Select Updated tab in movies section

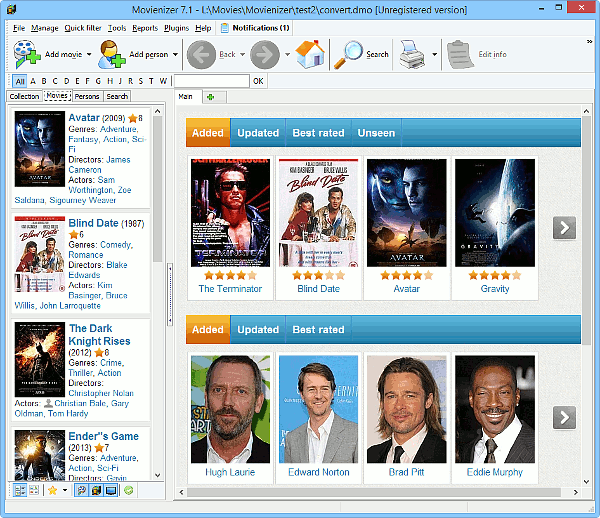(258, 133)
